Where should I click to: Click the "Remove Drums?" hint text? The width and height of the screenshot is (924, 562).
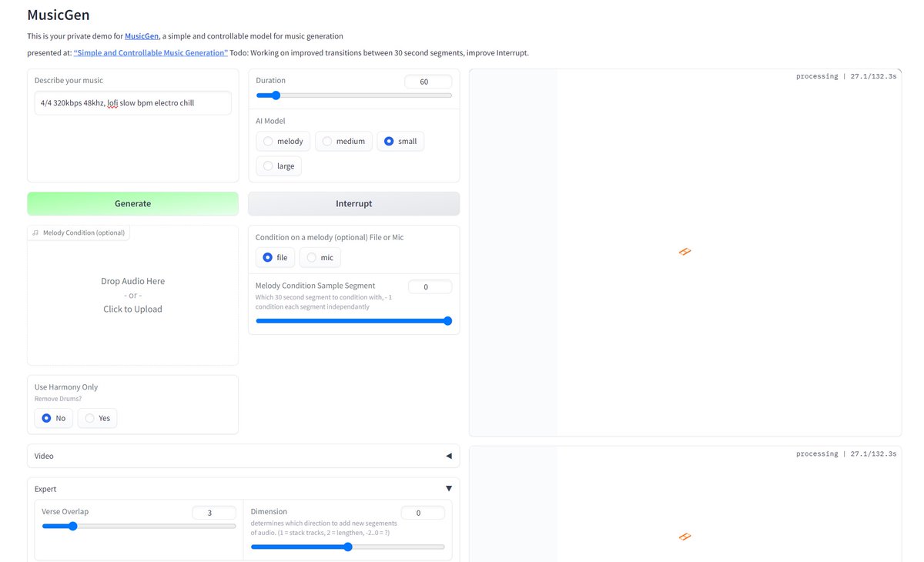pos(59,399)
